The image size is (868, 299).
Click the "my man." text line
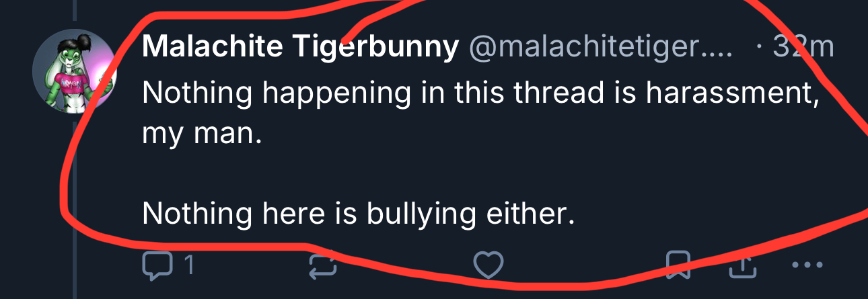point(201,134)
